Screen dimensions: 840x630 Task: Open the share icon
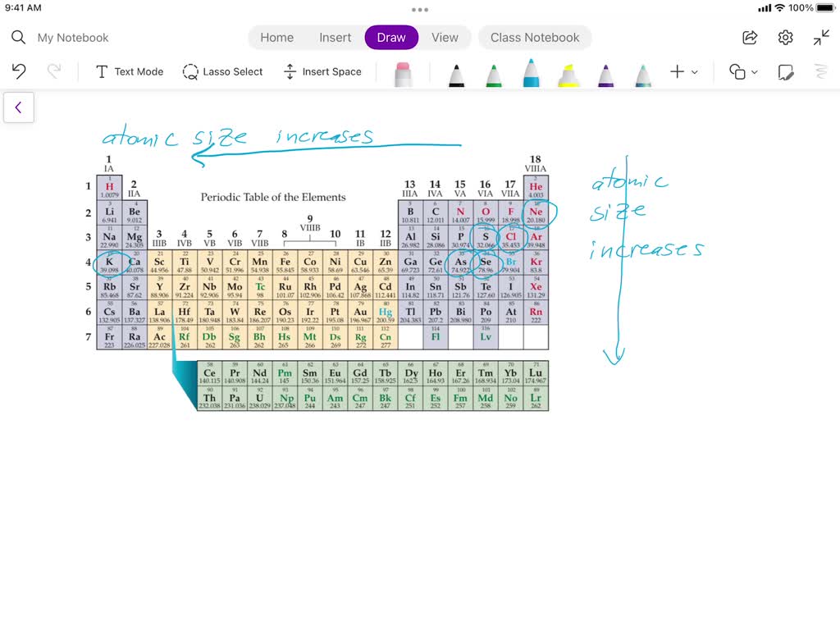pyautogui.click(x=750, y=38)
